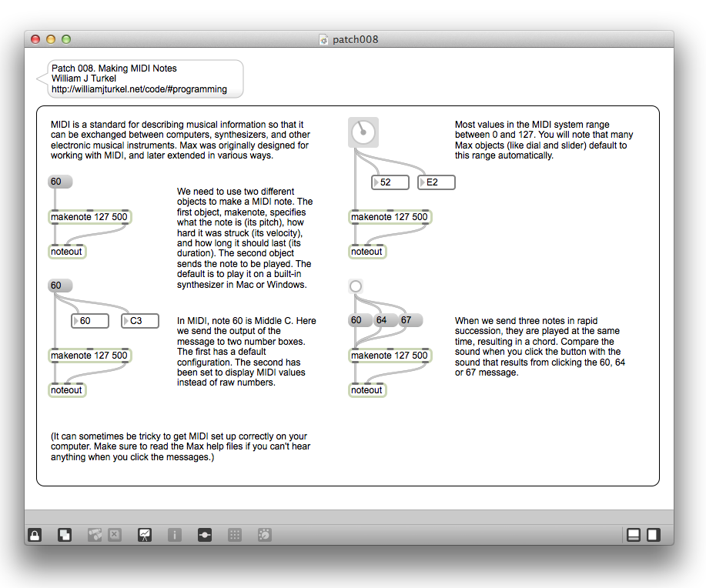The height and width of the screenshot is (588, 706).
Task: Toggle presentation mode easel icon
Action: [x=144, y=535]
